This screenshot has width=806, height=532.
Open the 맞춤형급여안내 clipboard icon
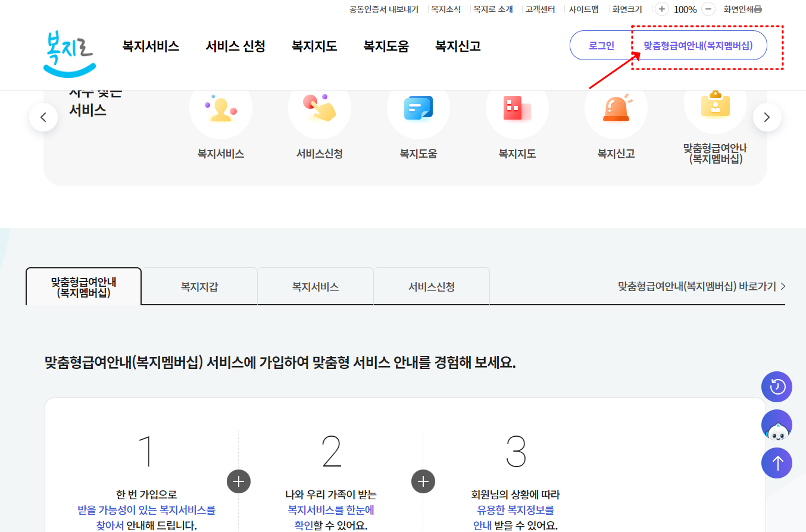pos(714,108)
